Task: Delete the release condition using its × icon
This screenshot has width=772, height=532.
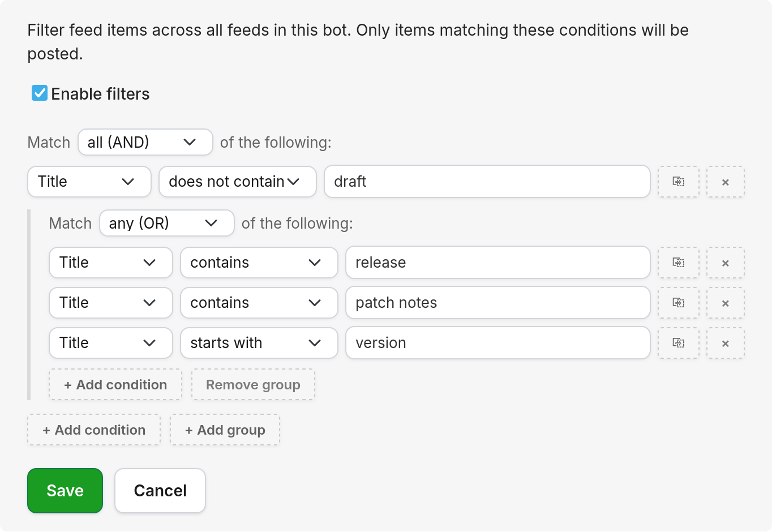Action: tap(725, 263)
